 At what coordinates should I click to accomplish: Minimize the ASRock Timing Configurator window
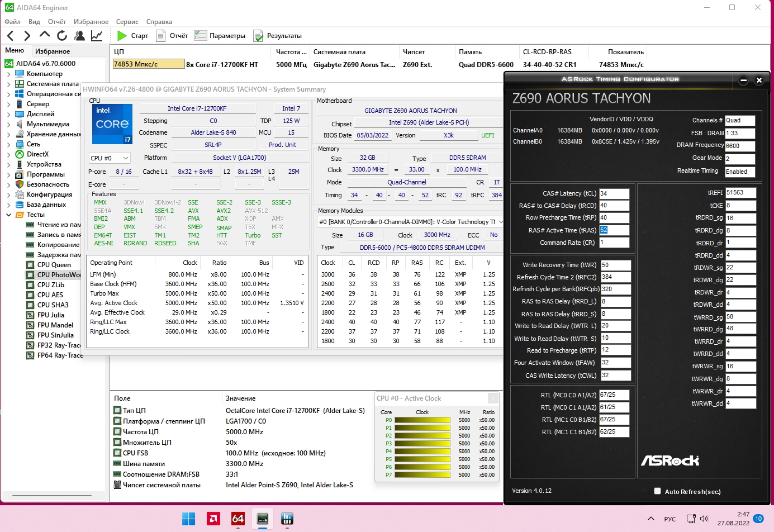(743, 80)
